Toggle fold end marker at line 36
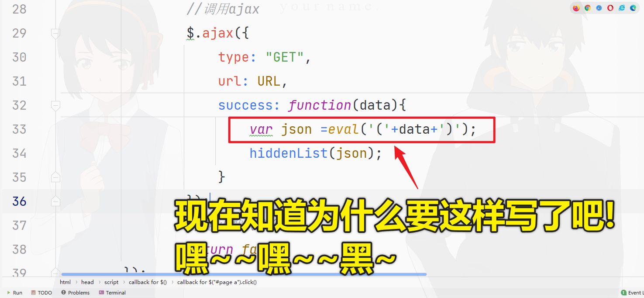 55,201
